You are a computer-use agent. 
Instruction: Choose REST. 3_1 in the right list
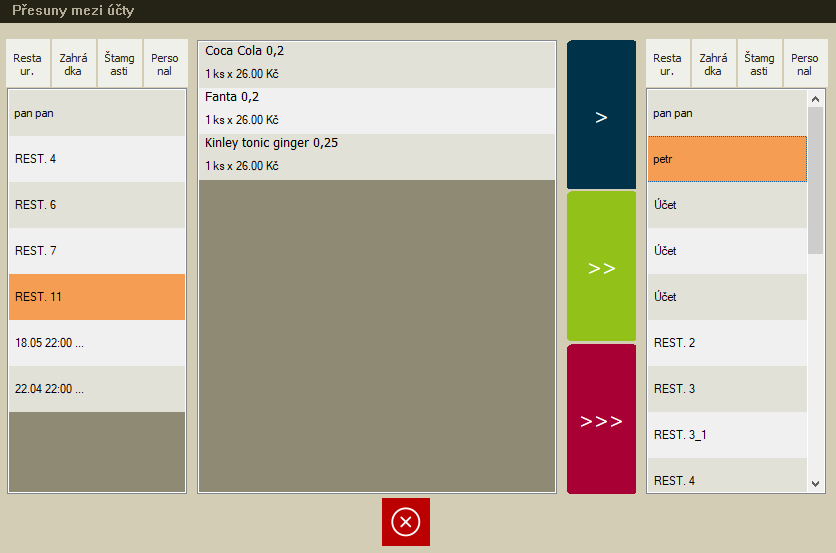[726, 435]
